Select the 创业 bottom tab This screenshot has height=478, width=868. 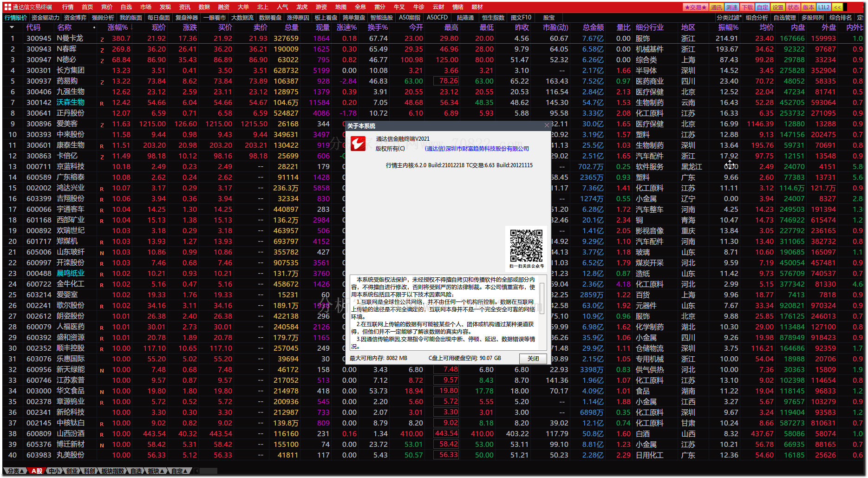(72, 471)
